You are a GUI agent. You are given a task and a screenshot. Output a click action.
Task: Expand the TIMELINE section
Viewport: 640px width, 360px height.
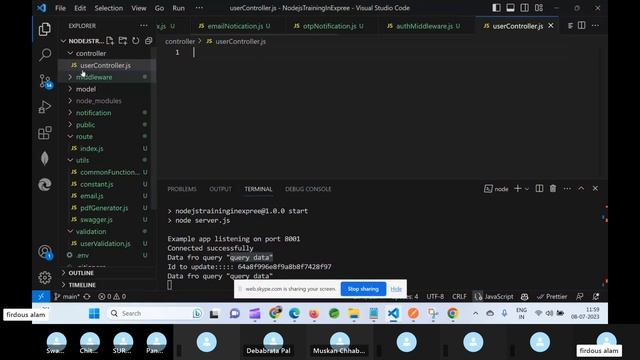coord(82,285)
